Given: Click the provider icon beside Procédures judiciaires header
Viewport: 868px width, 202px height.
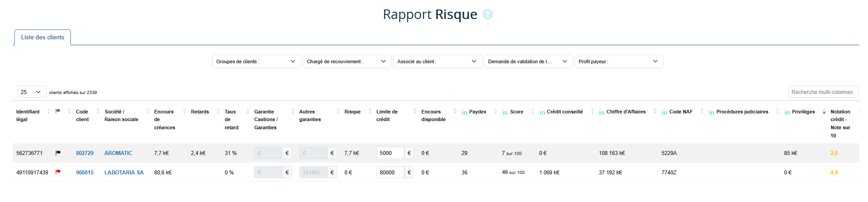Looking at the screenshot, I should pos(711,112).
